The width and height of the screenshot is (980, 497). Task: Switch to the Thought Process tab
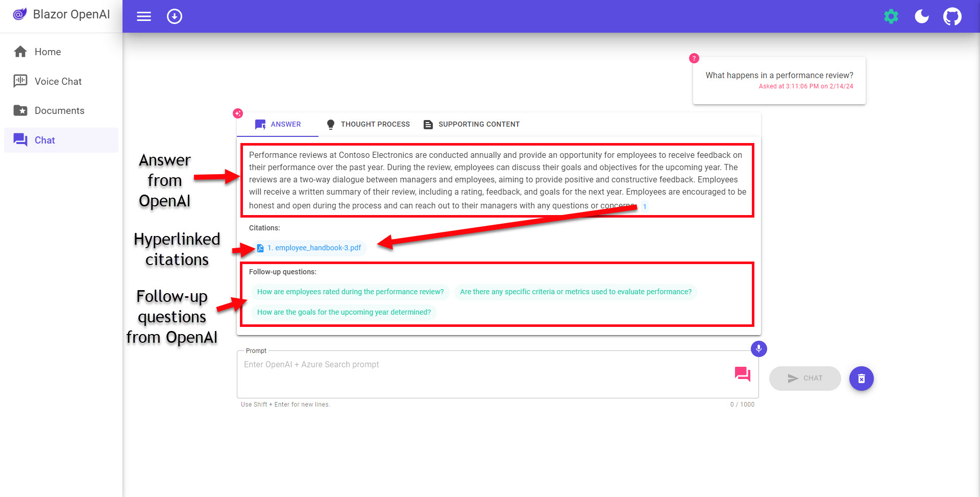click(368, 124)
